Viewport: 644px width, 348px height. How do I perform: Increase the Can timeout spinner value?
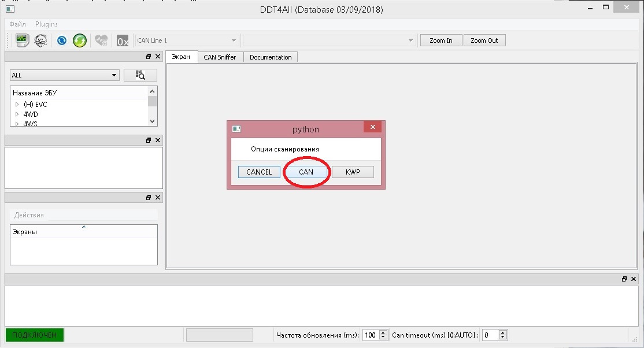pyautogui.click(x=503, y=332)
